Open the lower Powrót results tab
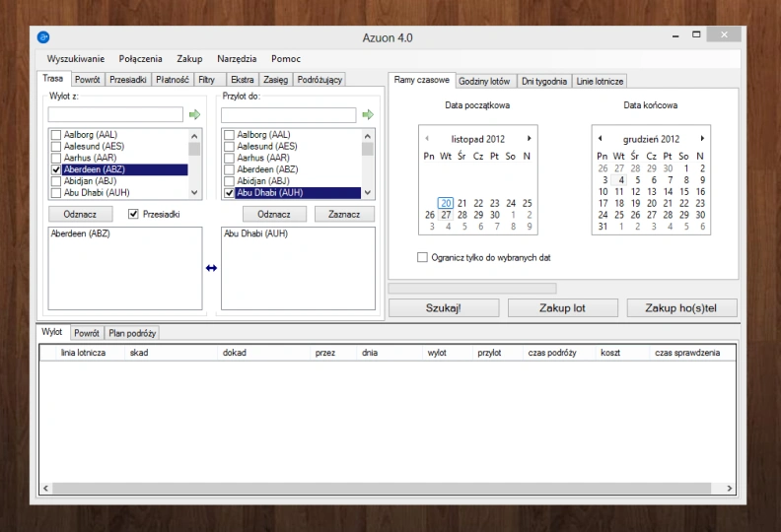This screenshot has width=781, height=532. (x=87, y=333)
